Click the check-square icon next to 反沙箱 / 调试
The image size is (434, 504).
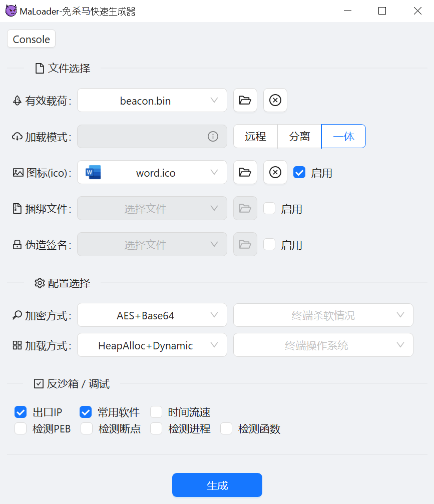(x=39, y=383)
